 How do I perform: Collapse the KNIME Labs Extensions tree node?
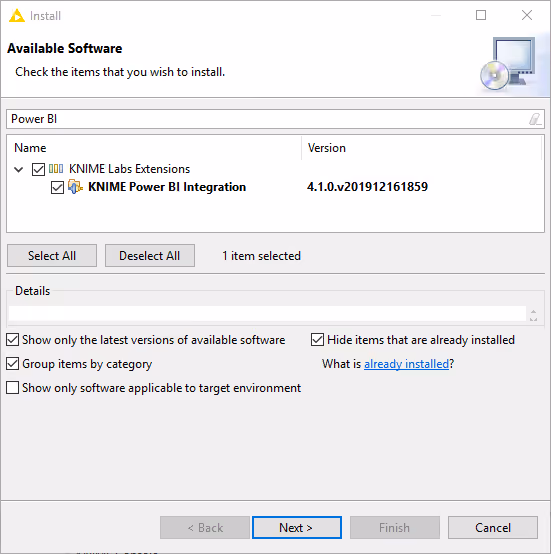[x=19, y=170]
